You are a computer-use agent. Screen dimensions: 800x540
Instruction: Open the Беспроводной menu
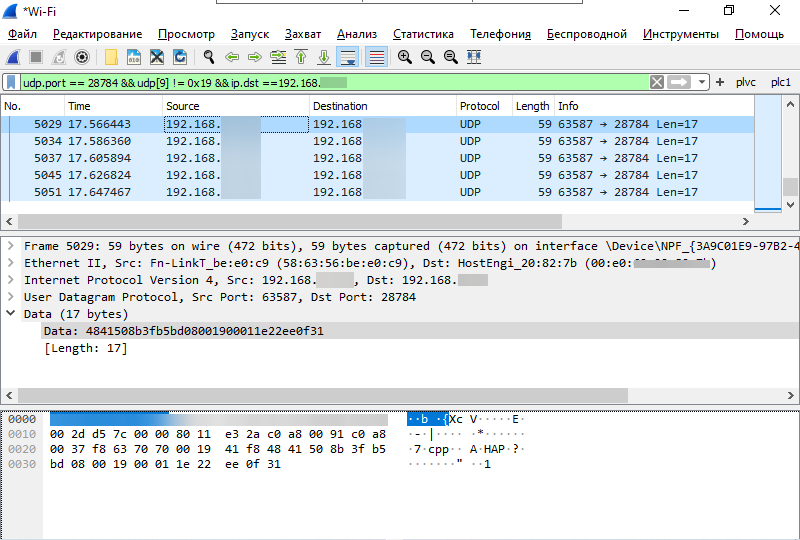tap(587, 34)
